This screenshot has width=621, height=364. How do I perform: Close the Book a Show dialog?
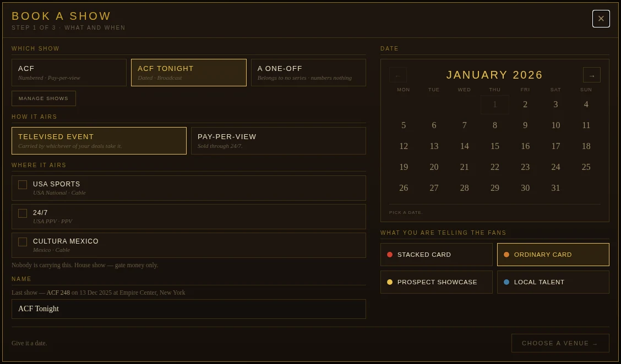[x=601, y=19]
